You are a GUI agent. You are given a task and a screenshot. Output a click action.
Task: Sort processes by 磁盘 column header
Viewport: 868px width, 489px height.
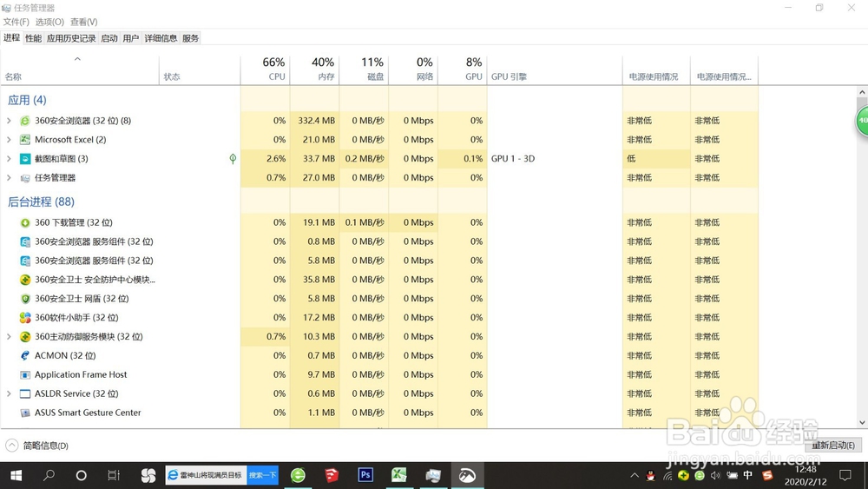(364, 69)
